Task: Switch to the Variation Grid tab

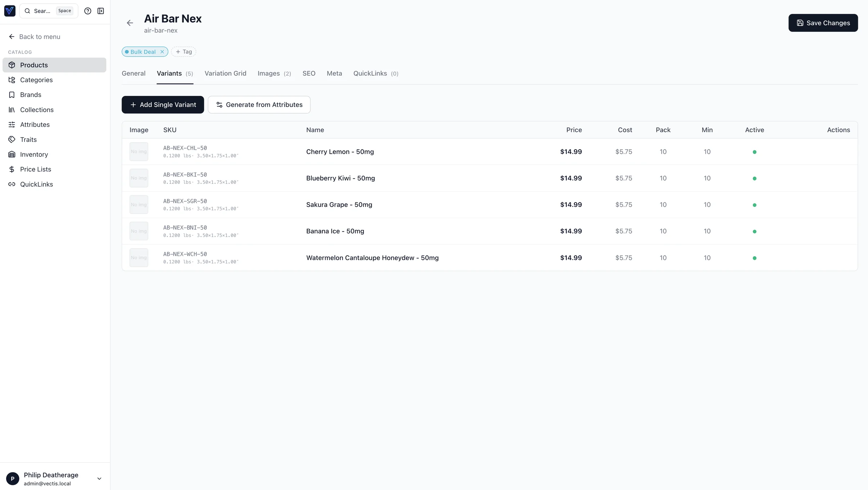Action: pyautogui.click(x=225, y=73)
